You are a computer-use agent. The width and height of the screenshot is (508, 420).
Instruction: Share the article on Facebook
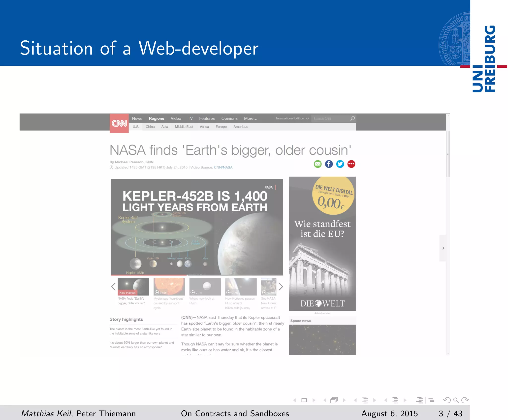click(x=329, y=164)
